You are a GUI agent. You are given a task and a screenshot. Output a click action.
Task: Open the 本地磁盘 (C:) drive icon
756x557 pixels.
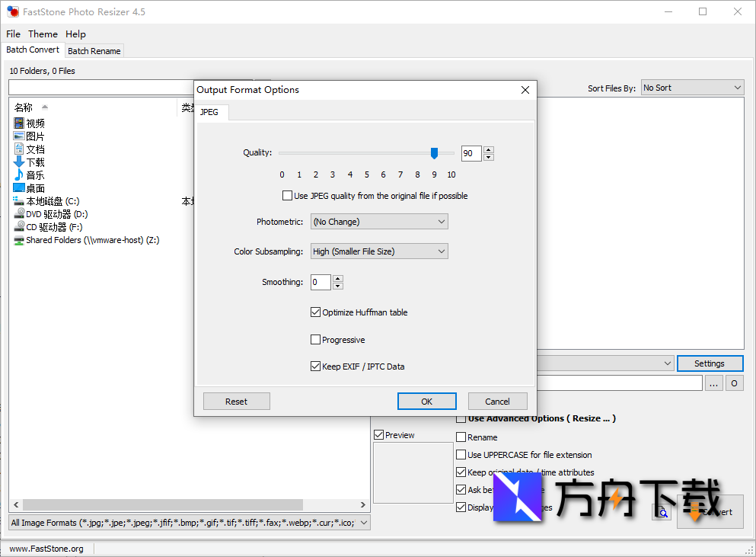click(x=19, y=201)
